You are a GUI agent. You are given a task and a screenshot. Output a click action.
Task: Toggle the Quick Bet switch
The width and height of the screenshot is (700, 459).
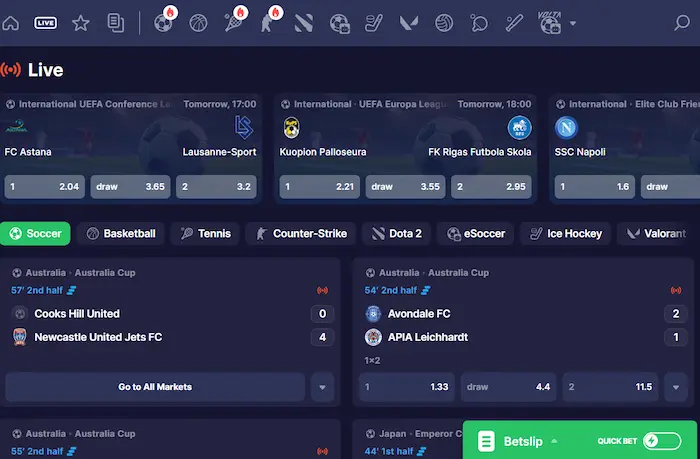(662, 441)
